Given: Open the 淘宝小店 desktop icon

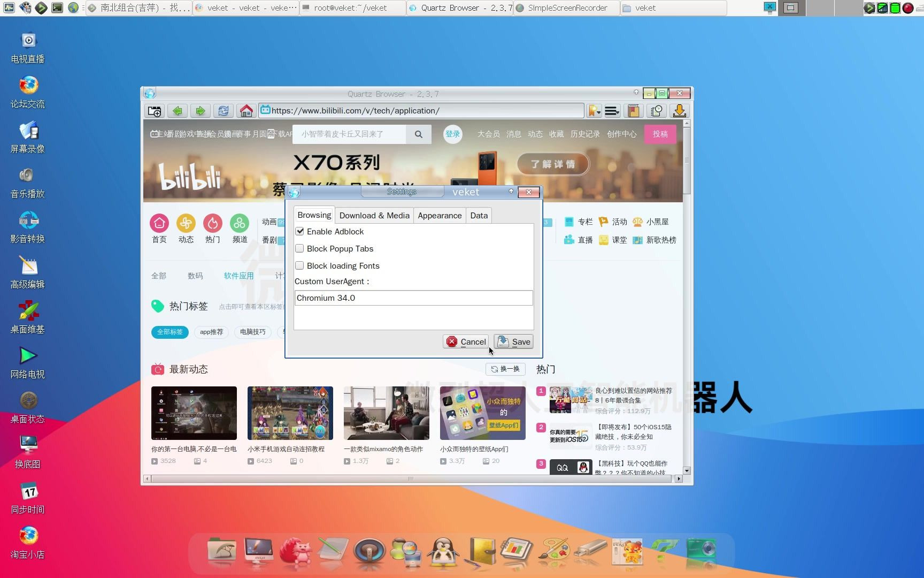Looking at the screenshot, I should pos(28,543).
